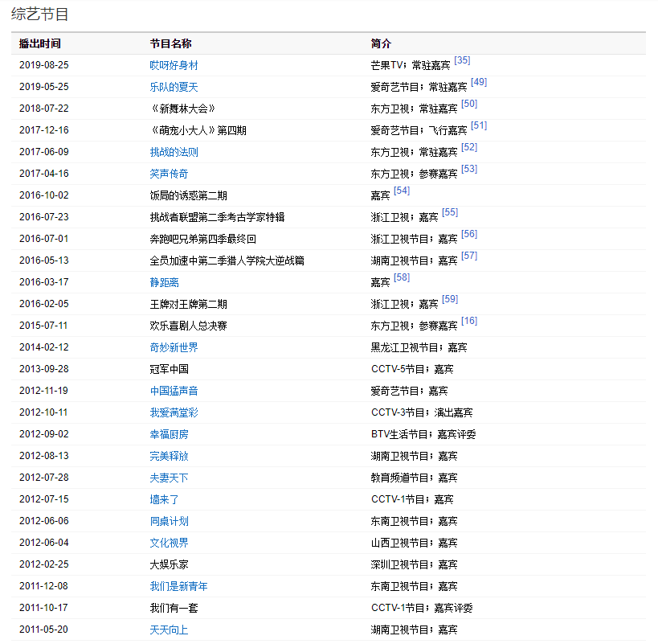
Task: Click the 中国猛声音 link
Action: click(x=174, y=391)
